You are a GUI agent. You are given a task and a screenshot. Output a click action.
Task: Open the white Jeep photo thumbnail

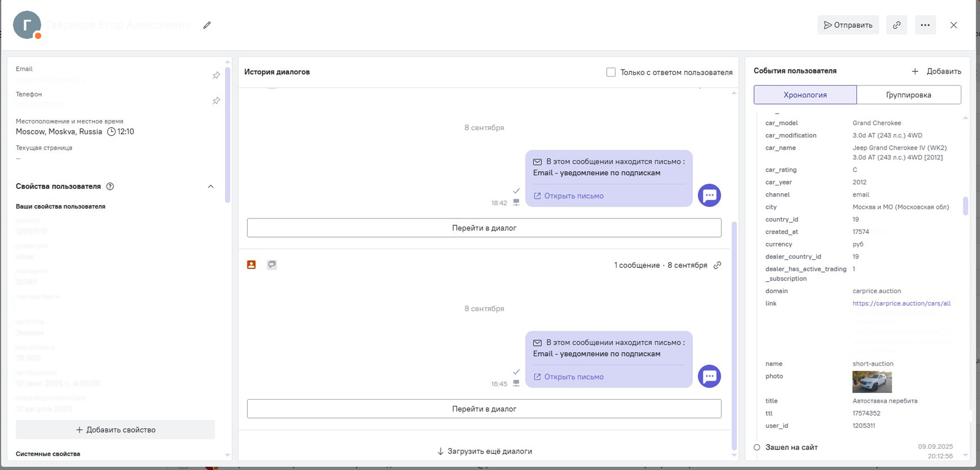click(872, 382)
